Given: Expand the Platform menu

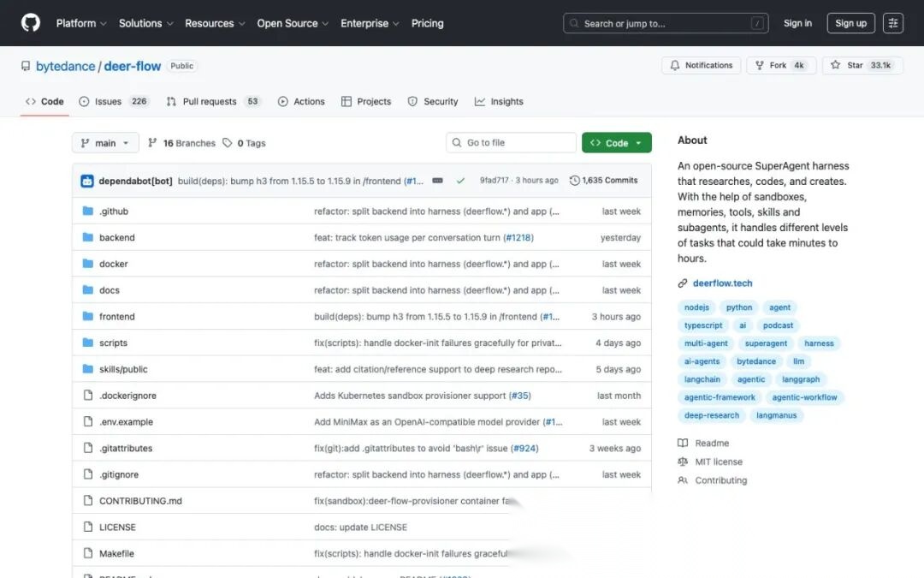Looking at the screenshot, I should [81, 24].
